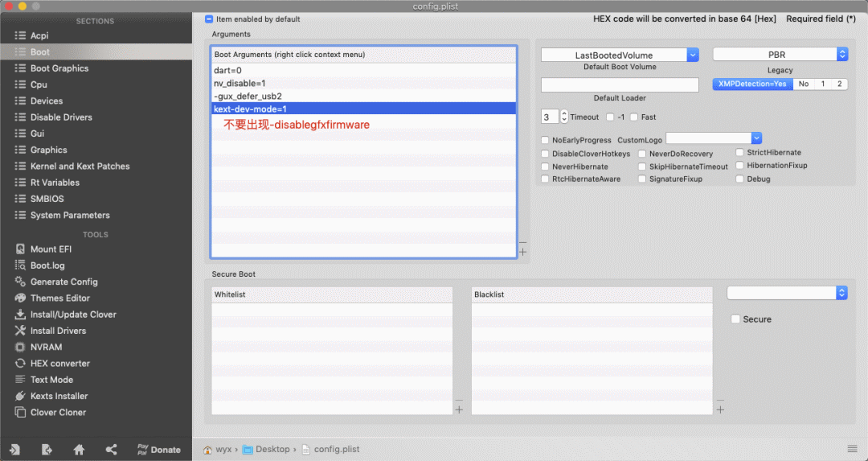Select XMPDetection 2 segment

tap(840, 84)
